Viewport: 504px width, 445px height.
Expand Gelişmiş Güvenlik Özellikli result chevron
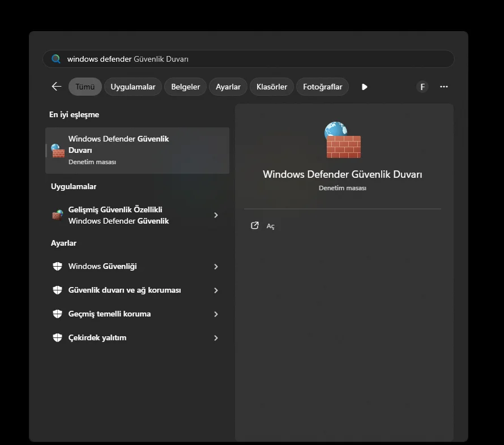click(216, 215)
